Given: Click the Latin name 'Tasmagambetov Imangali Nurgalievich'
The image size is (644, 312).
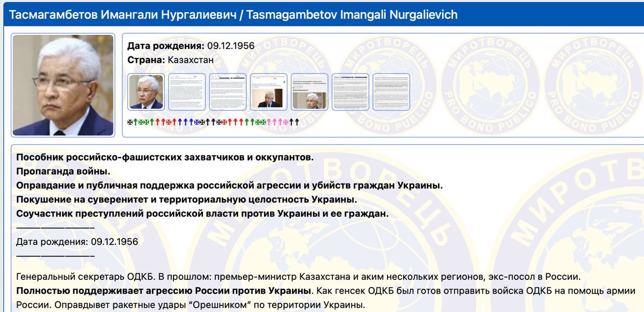Looking at the screenshot, I should click(352, 14).
